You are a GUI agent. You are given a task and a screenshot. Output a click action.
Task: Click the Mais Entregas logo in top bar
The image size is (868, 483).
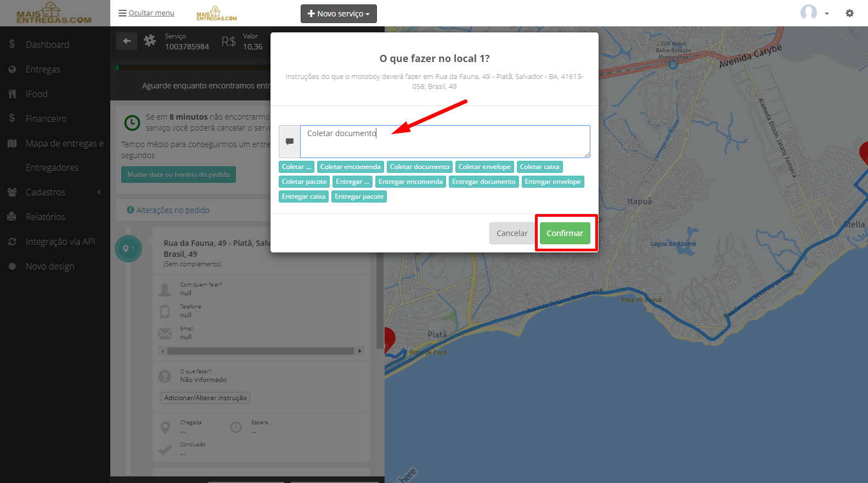[x=217, y=14]
